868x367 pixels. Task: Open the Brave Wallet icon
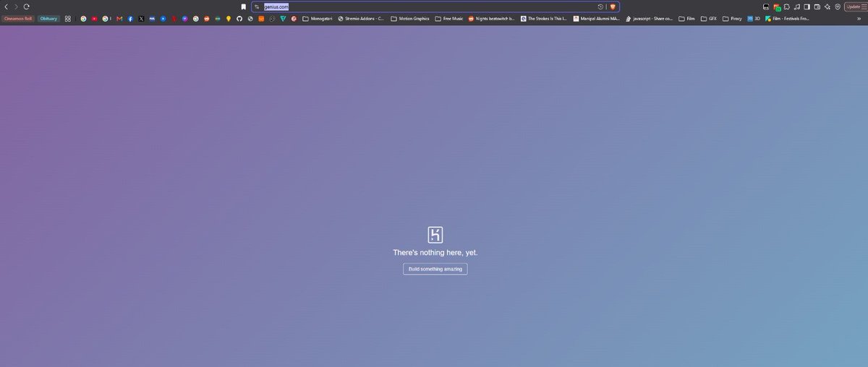(817, 7)
